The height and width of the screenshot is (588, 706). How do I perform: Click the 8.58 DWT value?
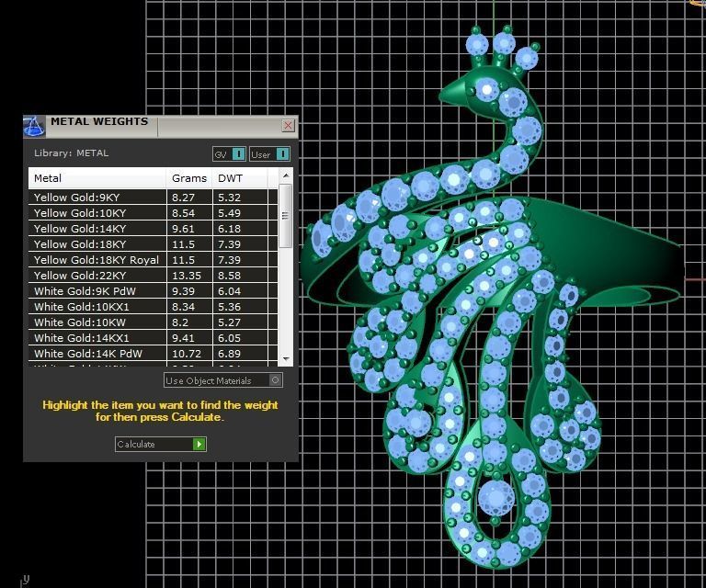229,276
